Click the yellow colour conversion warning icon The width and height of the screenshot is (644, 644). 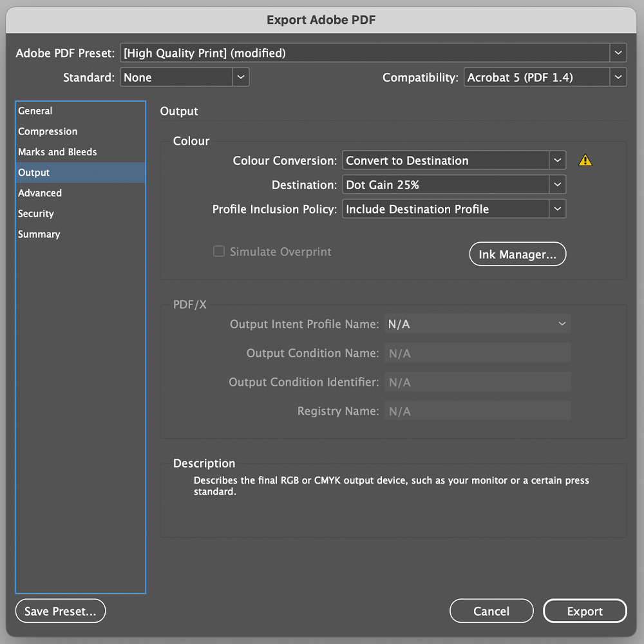[x=585, y=160]
